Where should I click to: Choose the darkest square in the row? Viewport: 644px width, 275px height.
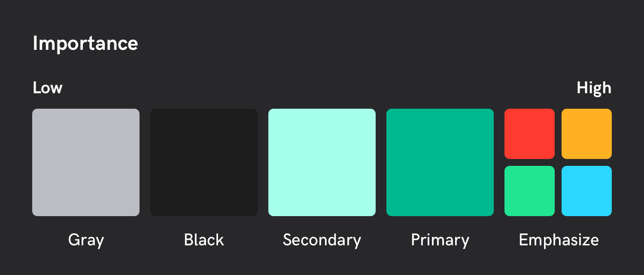click(x=204, y=162)
